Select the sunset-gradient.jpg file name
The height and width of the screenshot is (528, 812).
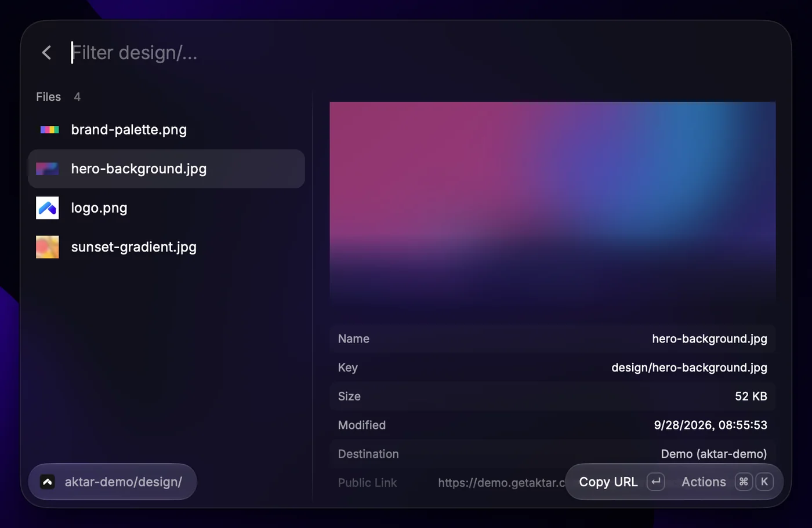click(133, 247)
